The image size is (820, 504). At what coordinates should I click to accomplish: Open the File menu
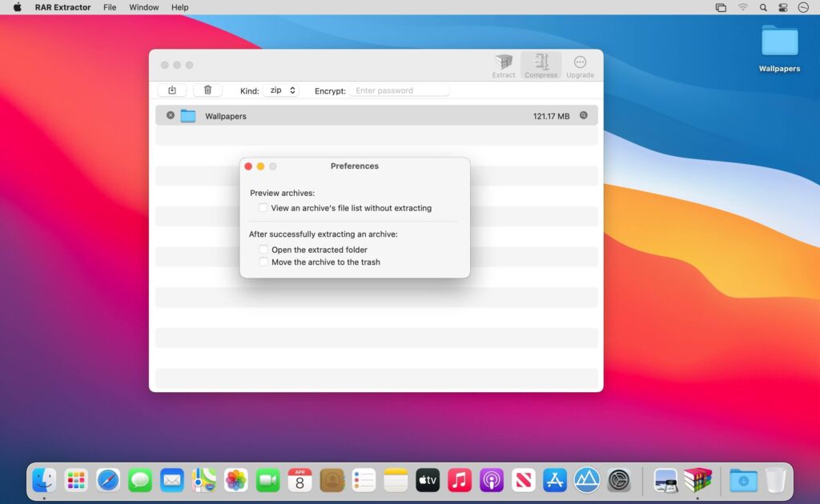click(x=110, y=7)
